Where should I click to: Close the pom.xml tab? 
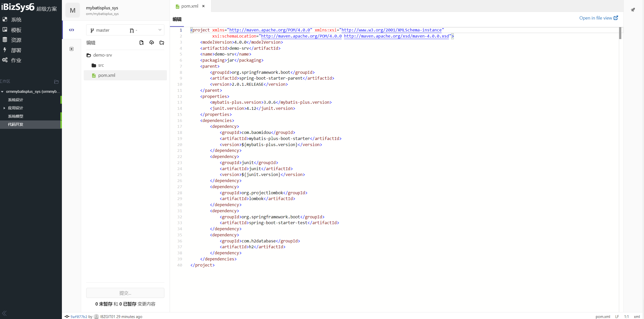pyautogui.click(x=203, y=6)
